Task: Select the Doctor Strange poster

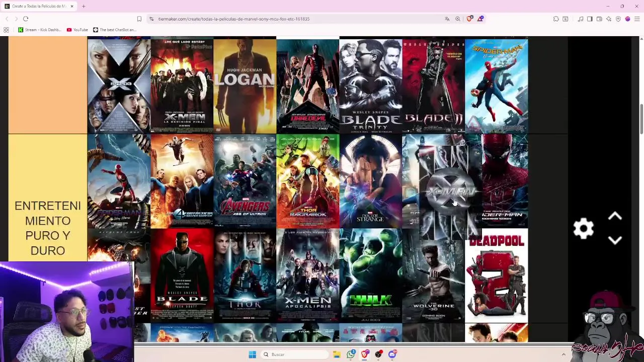Action: coord(370,180)
